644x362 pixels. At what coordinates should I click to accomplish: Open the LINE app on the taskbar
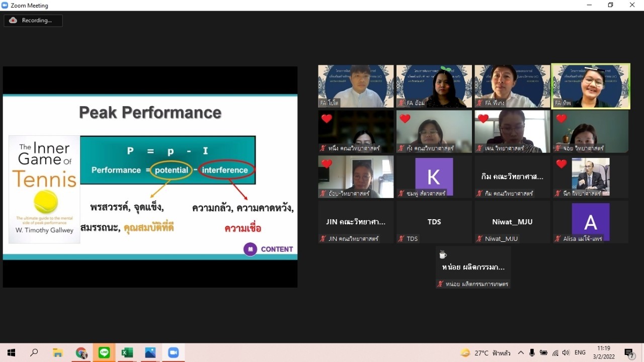(104, 352)
